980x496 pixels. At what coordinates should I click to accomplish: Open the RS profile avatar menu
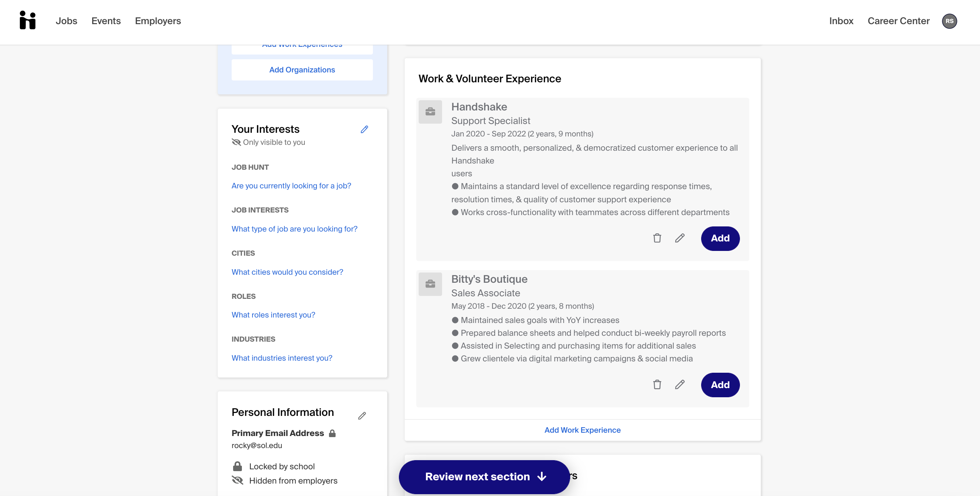coord(949,21)
